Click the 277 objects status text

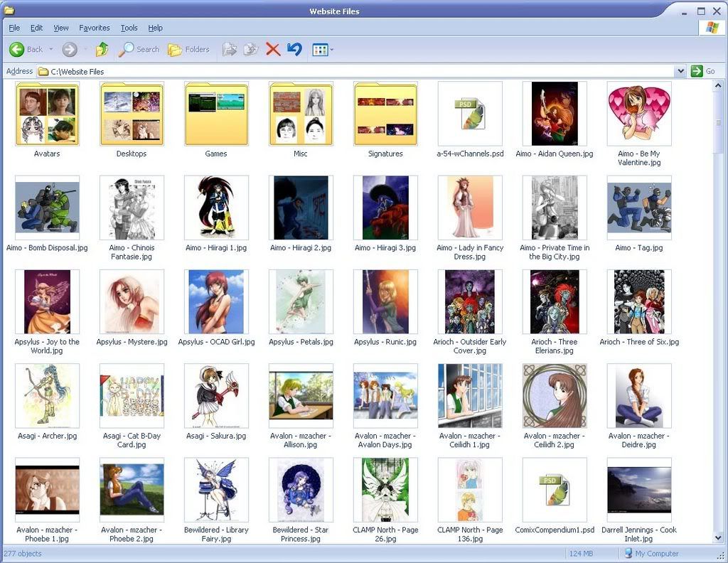[23, 553]
